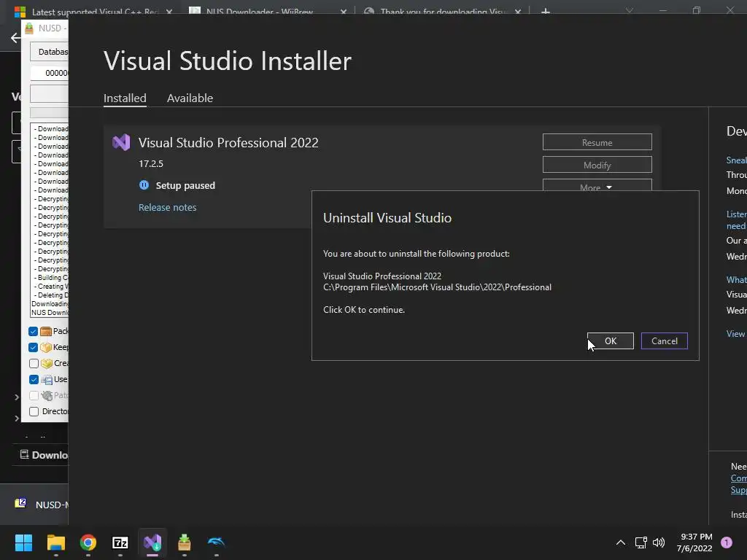
Task: Toggle the Use checkbox in NUSD window
Action: pos(34,379)
